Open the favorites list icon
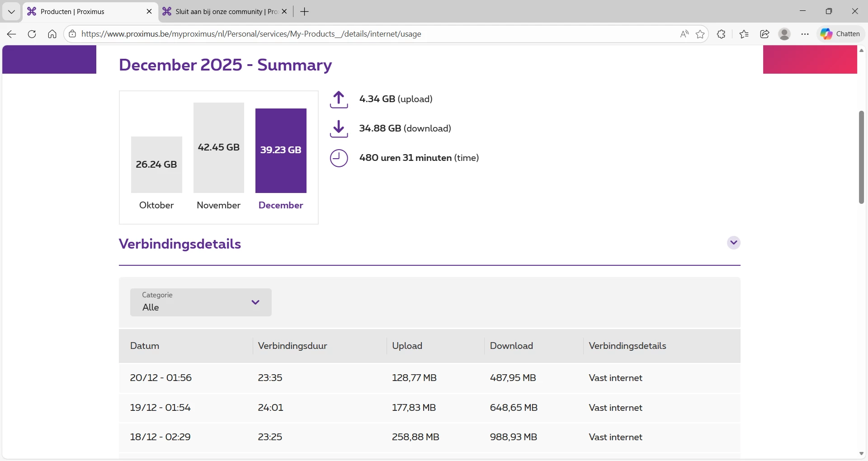The width and height of the screenshot is (868, 461). [x=744, y=34]
